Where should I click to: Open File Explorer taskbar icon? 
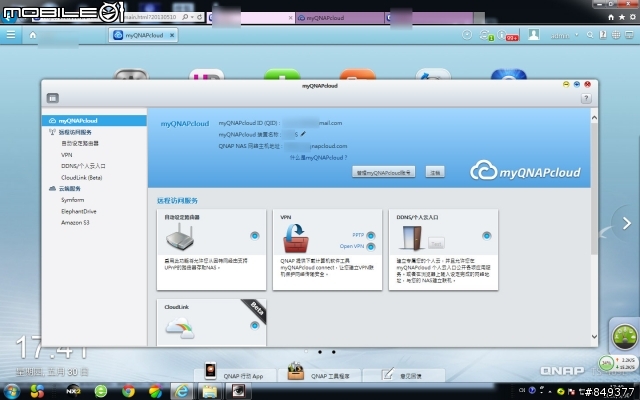(x=209, y=392)
